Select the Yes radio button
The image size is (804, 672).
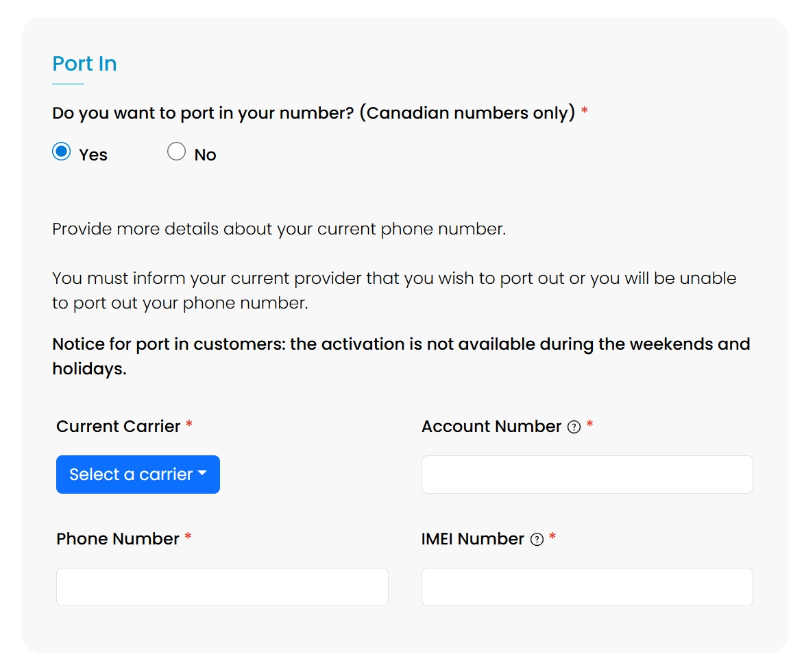coord(62,152)
